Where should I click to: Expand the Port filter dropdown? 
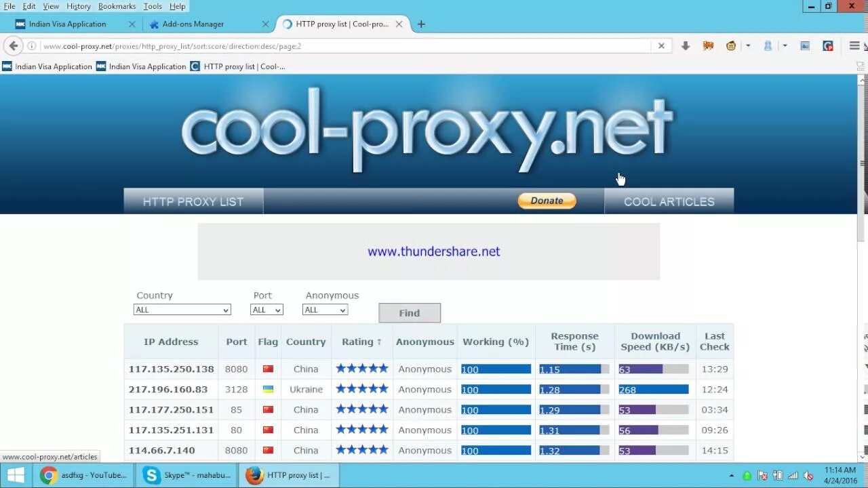[x=267, y=310]
